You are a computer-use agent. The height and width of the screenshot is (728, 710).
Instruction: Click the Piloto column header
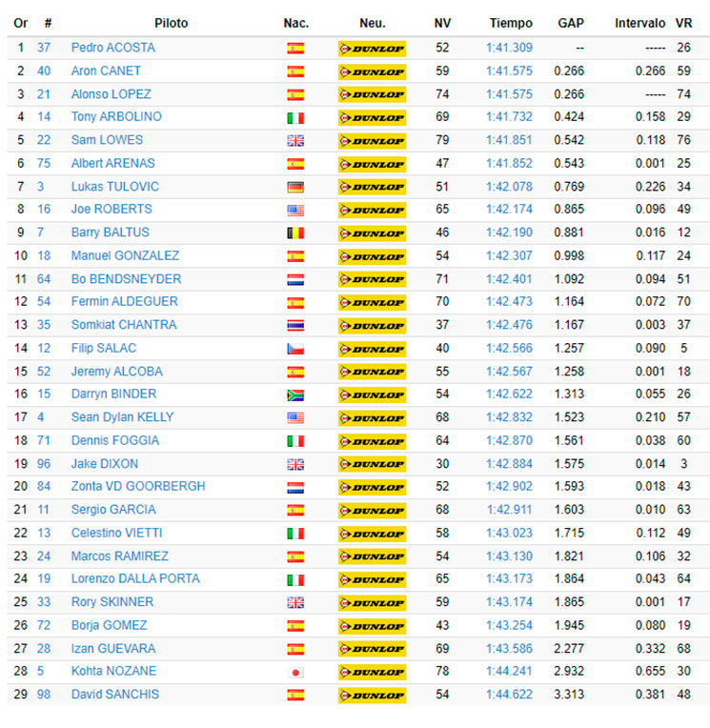point(171,23)
